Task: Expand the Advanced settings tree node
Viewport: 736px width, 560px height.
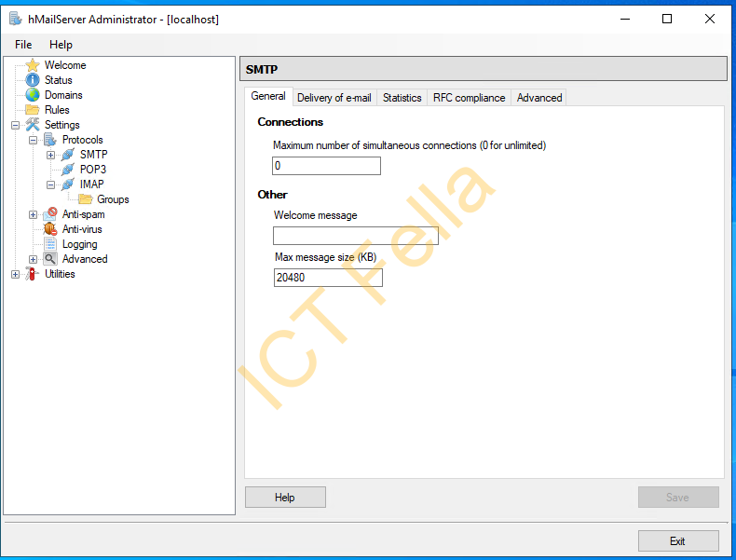Action: (x=33, y=259)
